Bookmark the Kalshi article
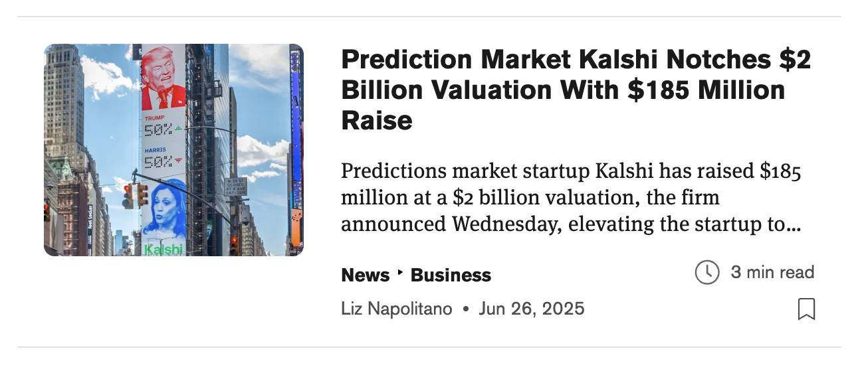868x385 pixels. click(806, 309)
